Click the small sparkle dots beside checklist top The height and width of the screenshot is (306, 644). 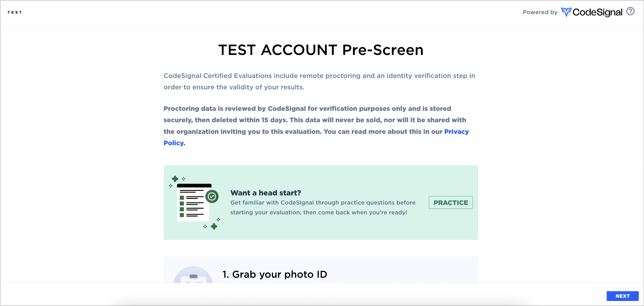point(183,179)
